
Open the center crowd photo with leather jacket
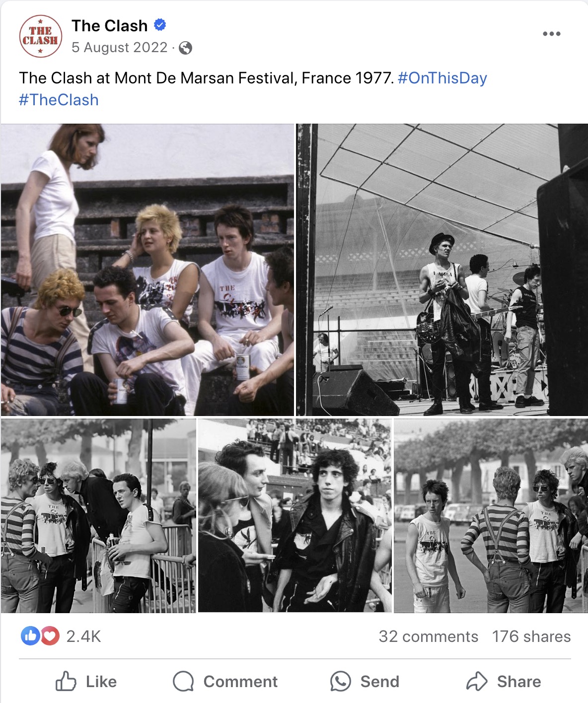(294, 515)
